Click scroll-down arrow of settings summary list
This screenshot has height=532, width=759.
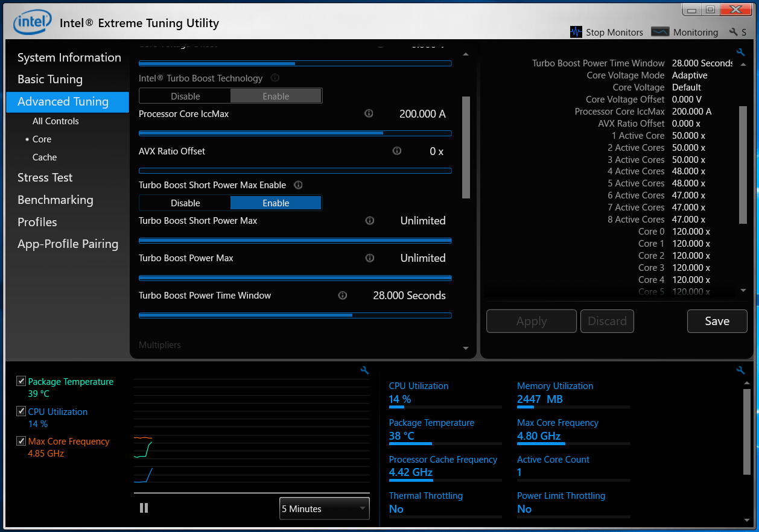tap(743, 291)
